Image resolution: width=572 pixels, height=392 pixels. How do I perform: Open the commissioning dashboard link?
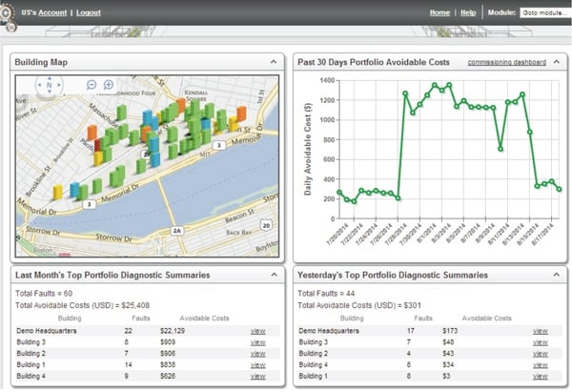(x=506, y=62)
